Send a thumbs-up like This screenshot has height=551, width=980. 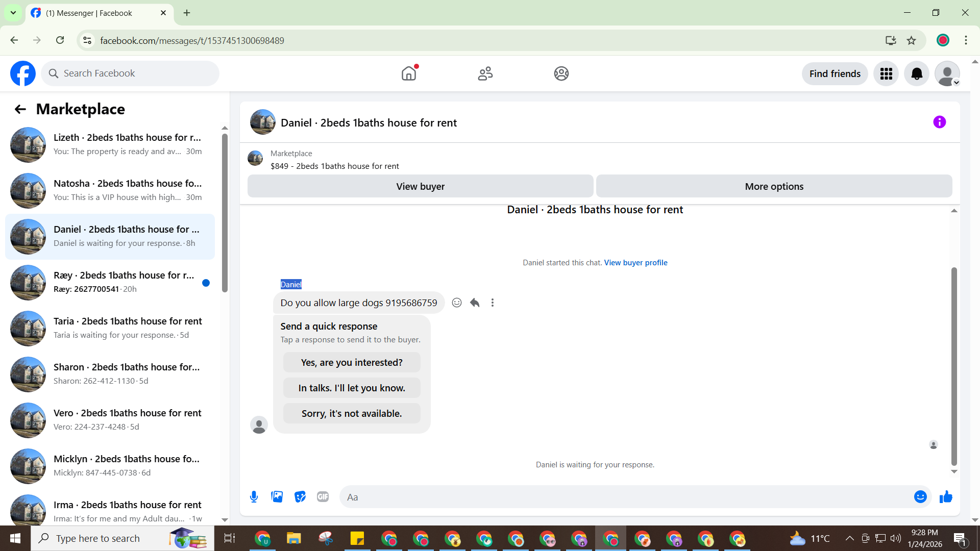(946, 497)
